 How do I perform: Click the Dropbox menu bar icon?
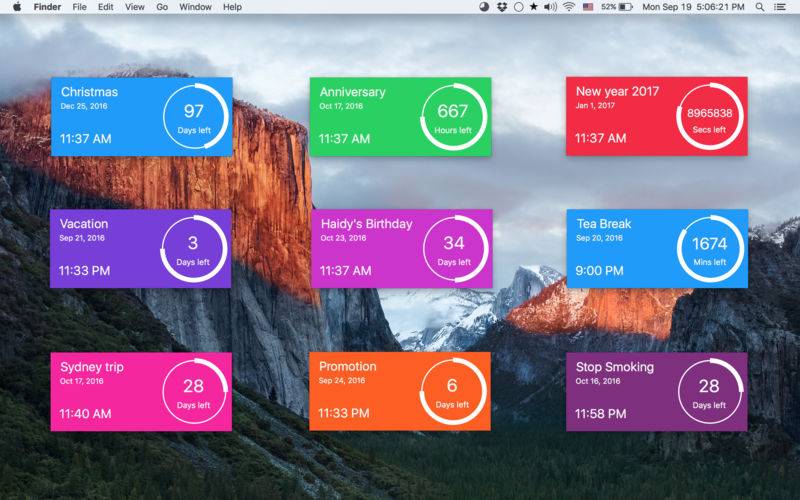pyautogui.click(x=502, y=7)
